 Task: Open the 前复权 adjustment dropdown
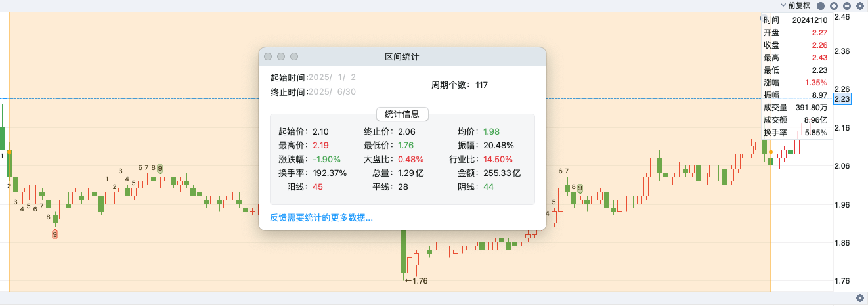[794, 5]
